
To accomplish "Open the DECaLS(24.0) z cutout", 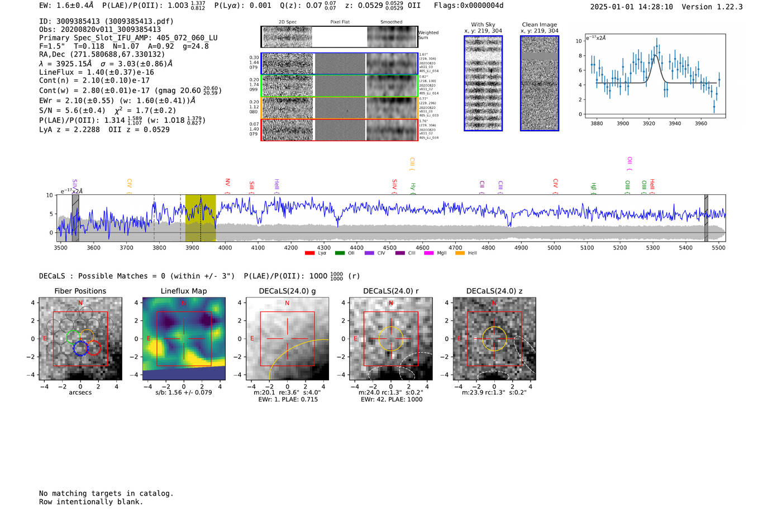I will pos(494,338).
